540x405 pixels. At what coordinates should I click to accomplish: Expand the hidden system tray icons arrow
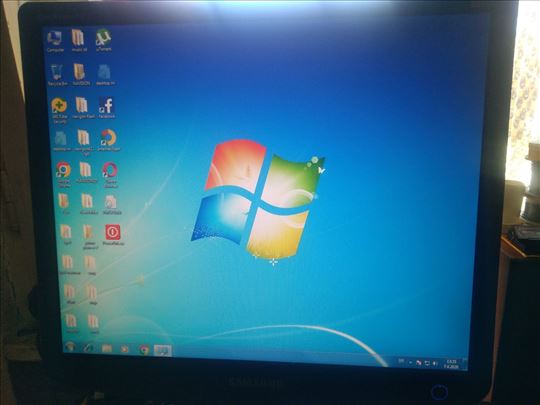click(410, 362)
